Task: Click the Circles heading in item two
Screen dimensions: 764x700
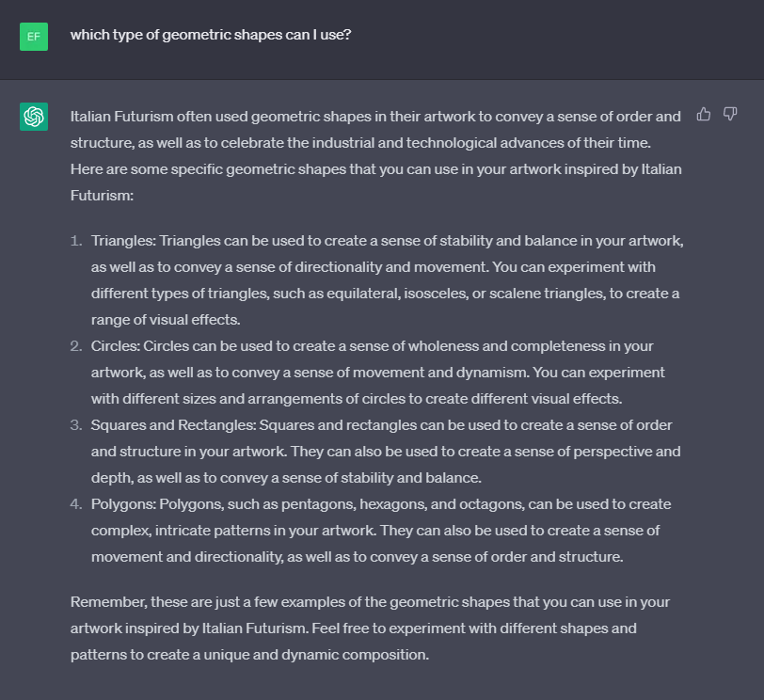Action: [x=115, y=346]
